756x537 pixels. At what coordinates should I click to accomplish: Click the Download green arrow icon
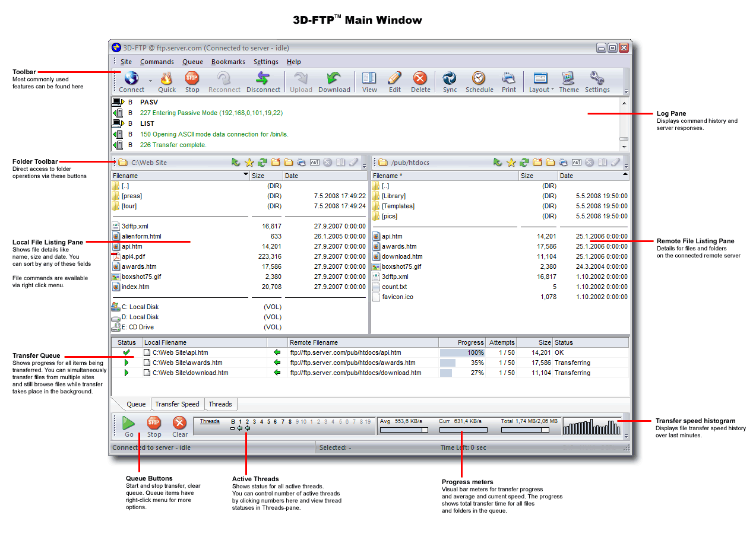tap(334, 78)
